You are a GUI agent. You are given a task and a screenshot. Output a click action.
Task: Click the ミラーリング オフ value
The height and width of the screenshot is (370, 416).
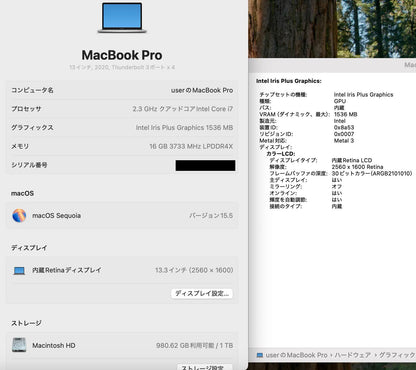click(x=337, y=187)
